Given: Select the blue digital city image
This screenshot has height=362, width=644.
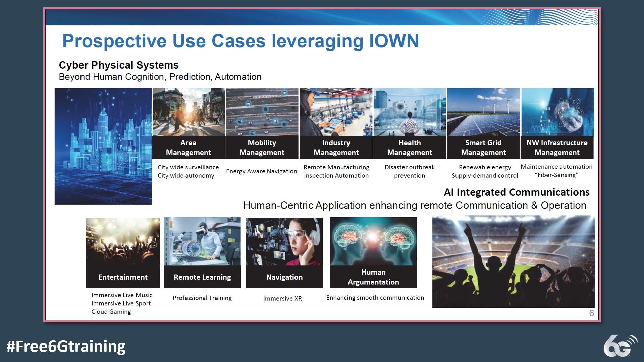Looking at the screenshot, I should point(103,146).
